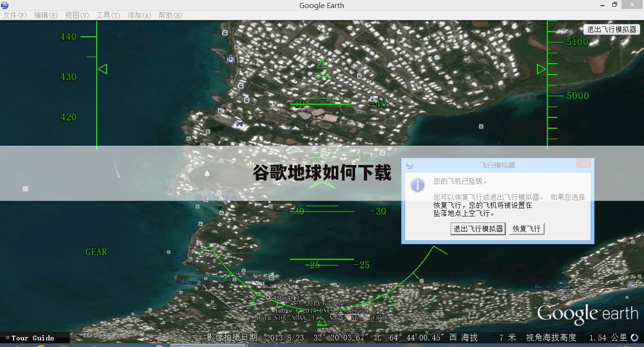
Task: Click the 440 speed mark on the HUD
Action: click(68, 36)
